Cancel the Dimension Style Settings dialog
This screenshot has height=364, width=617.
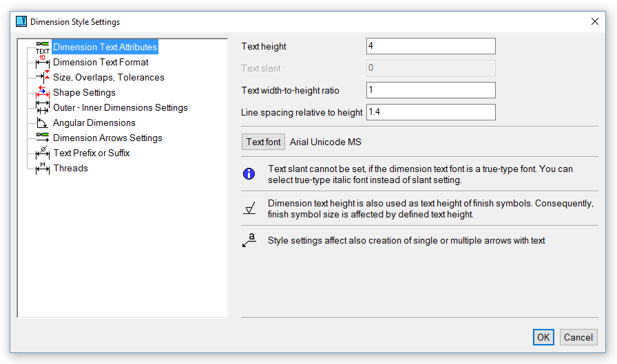point(578,337)
